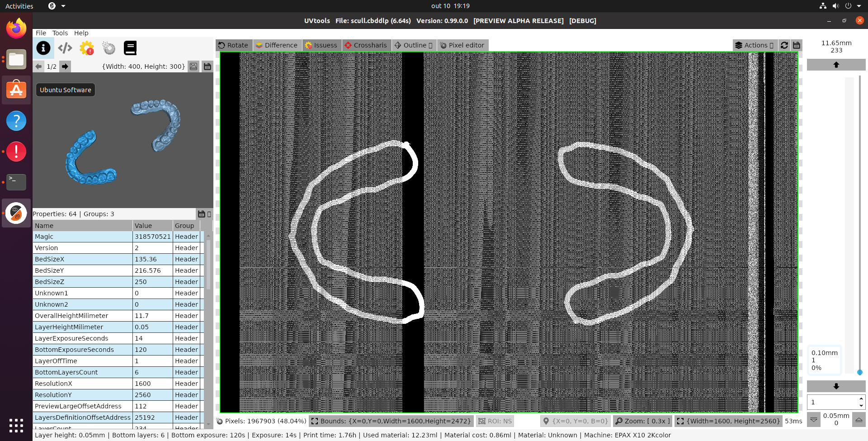This screenshot has width=868, height=441.
Task: Go to the next thumbnail preview
Action: [x=65, y=66]
